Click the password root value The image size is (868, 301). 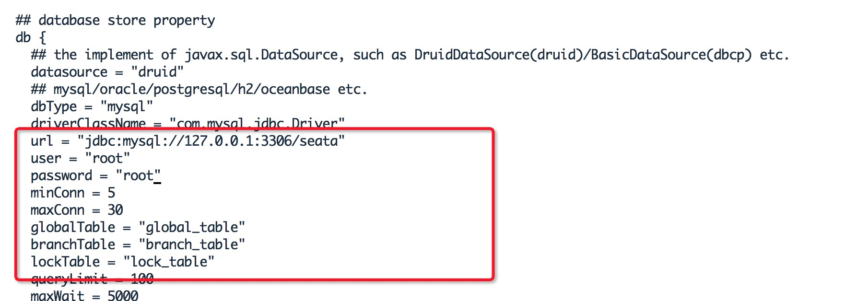click(138, 175)
